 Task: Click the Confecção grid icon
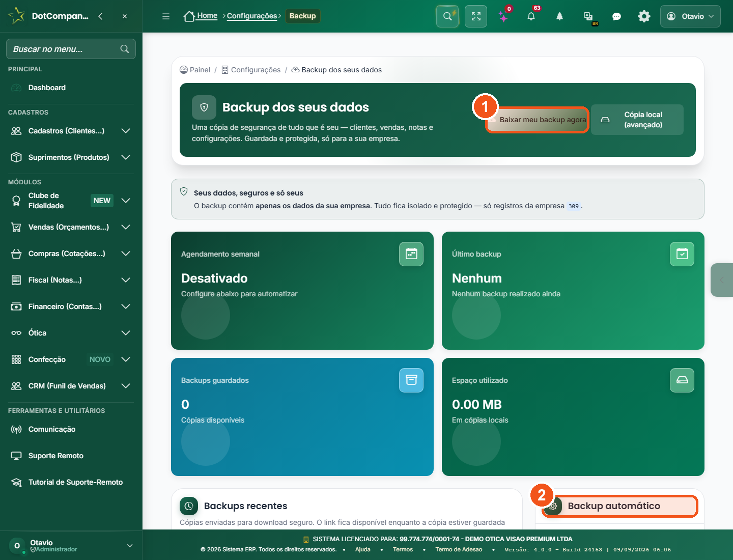point(16,359)
